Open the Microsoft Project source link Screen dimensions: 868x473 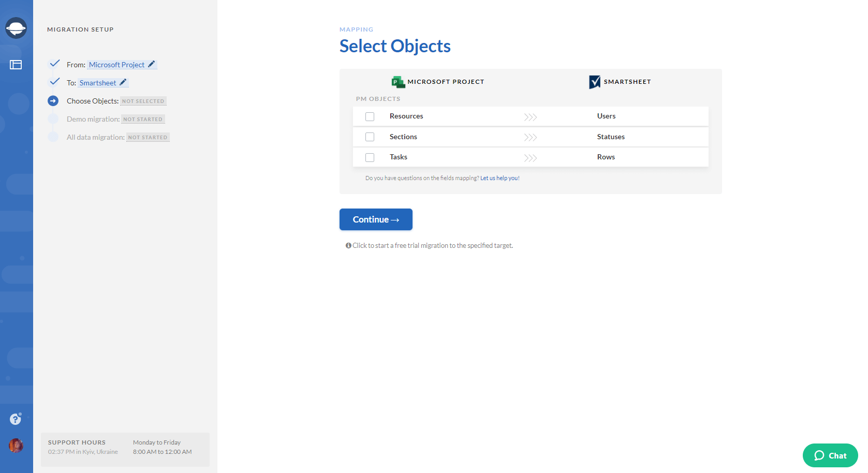(x=116, y=65)
